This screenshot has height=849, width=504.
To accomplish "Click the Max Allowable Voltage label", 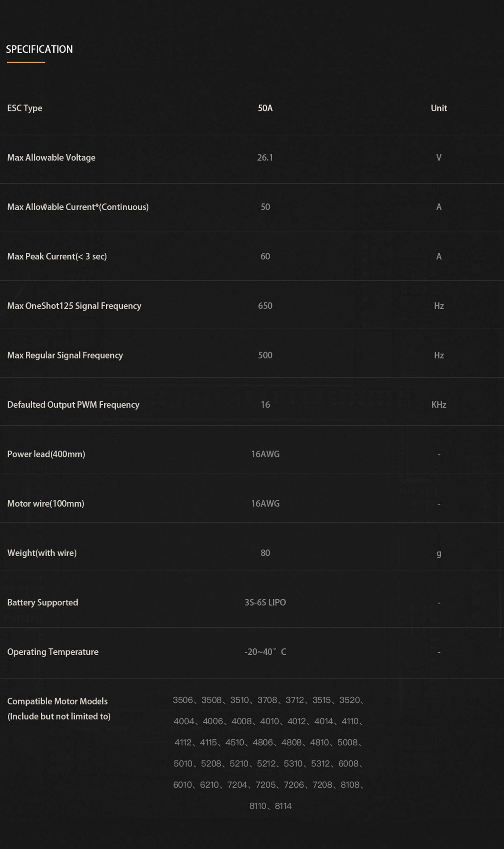I will click(x=51, y=158).
